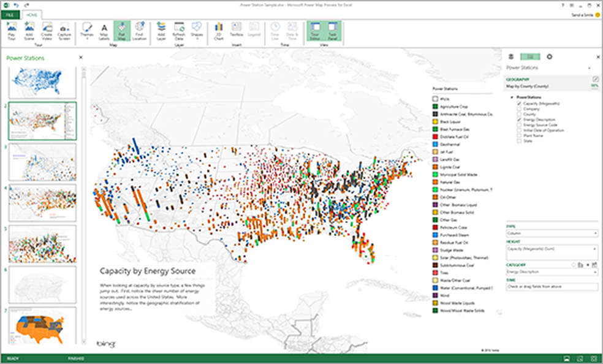The image size is (603, 364).
Task: Click the Play Tour icon
Action: point(11,31)
